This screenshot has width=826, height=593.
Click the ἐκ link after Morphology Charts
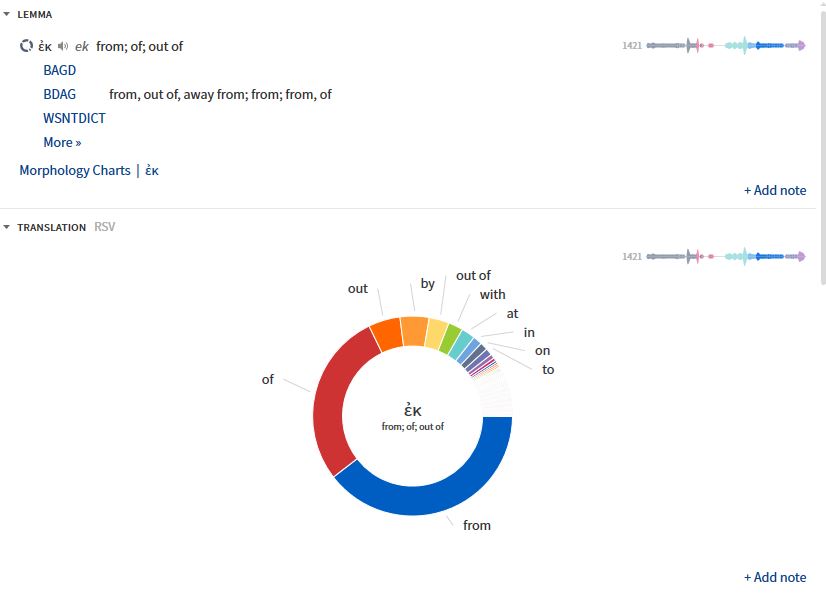click(152, 170)
